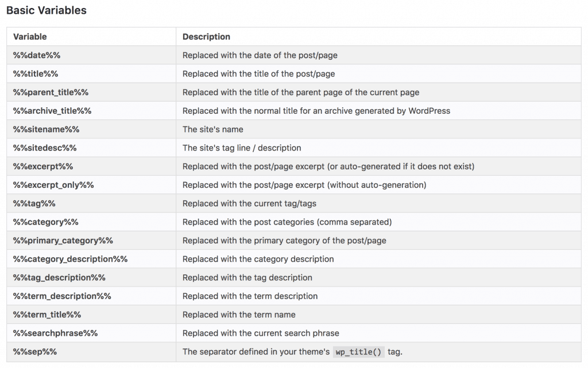588x368 pixels.
Task: Click the %%archive_title%% variable cell
Action: coord(52,111)
